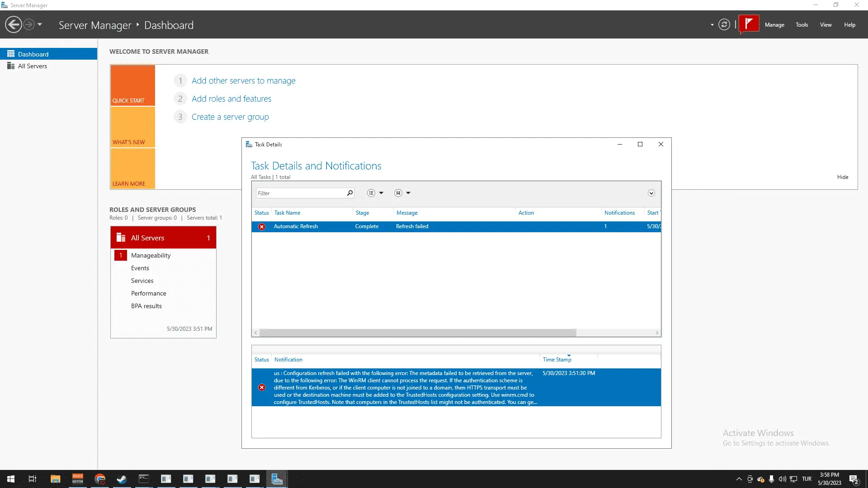The height and width of the screenshot is (488, 868).
Task: Open the LEARN MORE tile
Action: tap(133, 169)
